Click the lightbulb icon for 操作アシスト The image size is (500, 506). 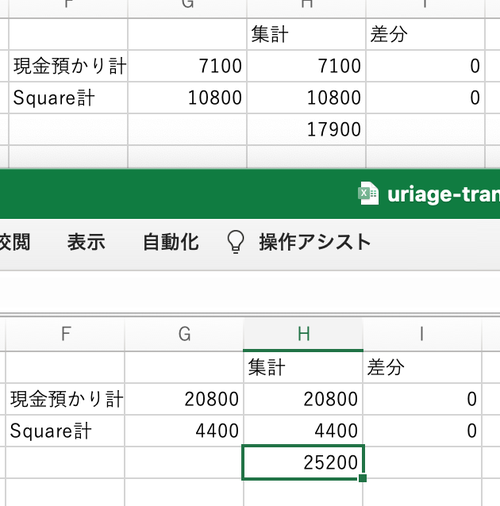(x=235, y=242)
